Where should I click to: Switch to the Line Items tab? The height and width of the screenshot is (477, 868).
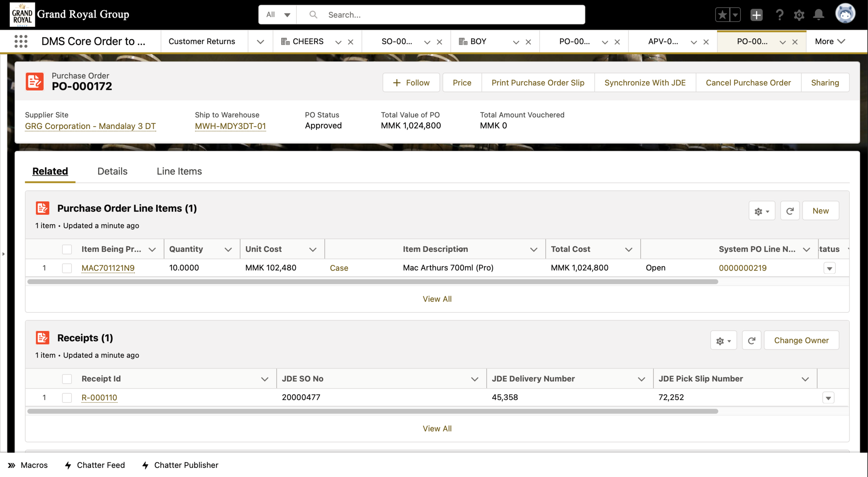(179, 171)
